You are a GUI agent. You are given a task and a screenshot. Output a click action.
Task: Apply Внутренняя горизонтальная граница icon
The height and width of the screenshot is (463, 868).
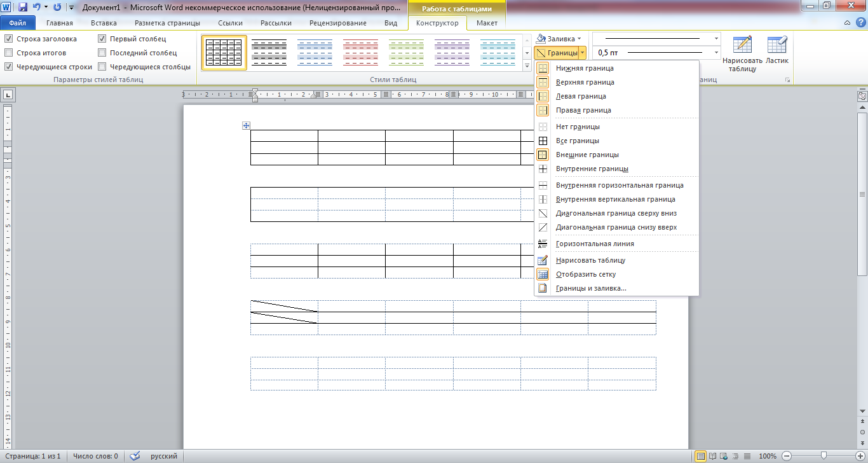(x=543, y=185)
